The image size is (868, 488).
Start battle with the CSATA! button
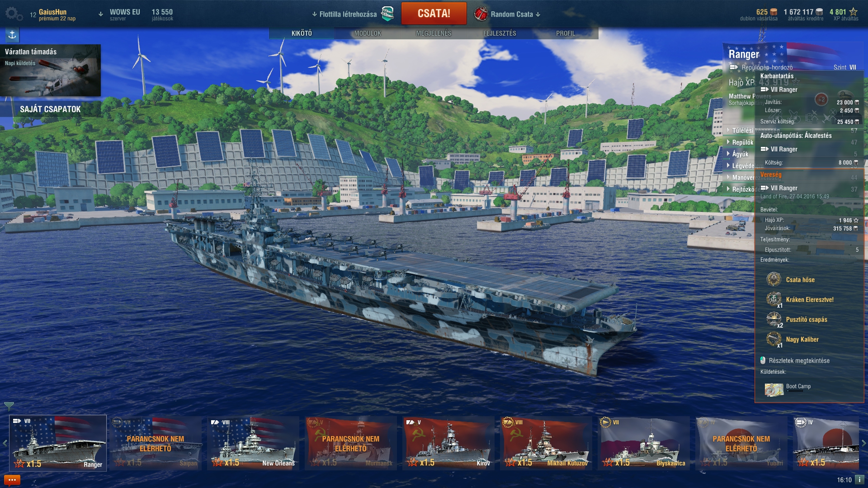click(434, 13)
